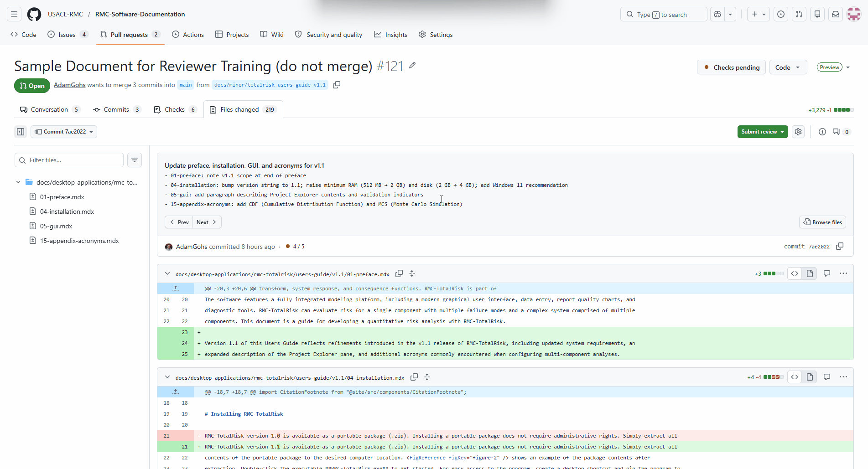The image size is (868, 469).
Task: Show source diff for 01-preface.mdx
Action: coord(795,273)
